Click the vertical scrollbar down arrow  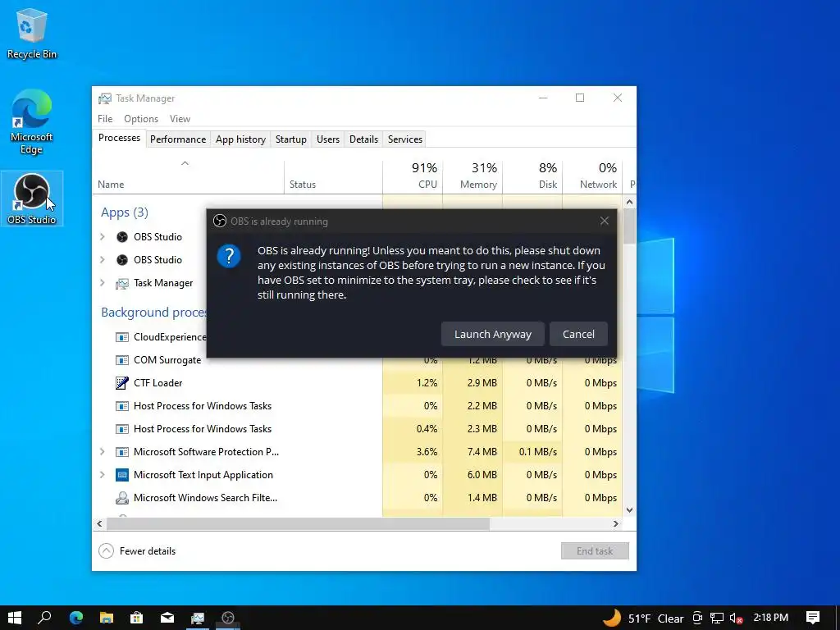tap(629, 510)
